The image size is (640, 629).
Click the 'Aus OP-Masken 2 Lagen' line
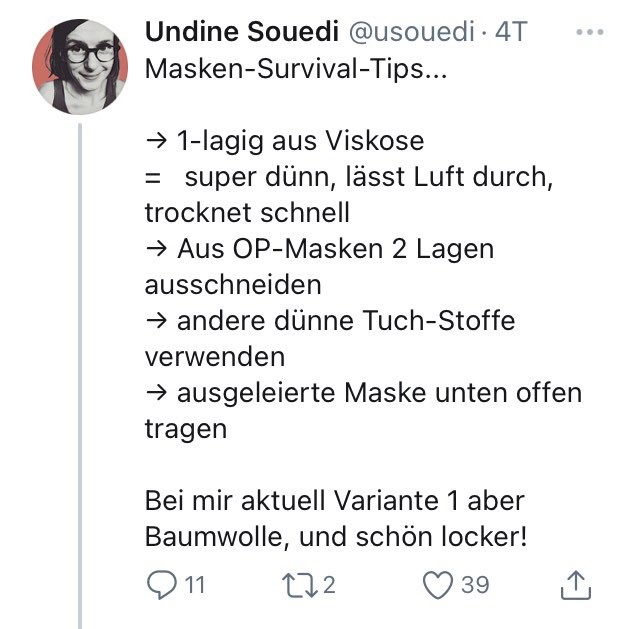tap(319, 249)
